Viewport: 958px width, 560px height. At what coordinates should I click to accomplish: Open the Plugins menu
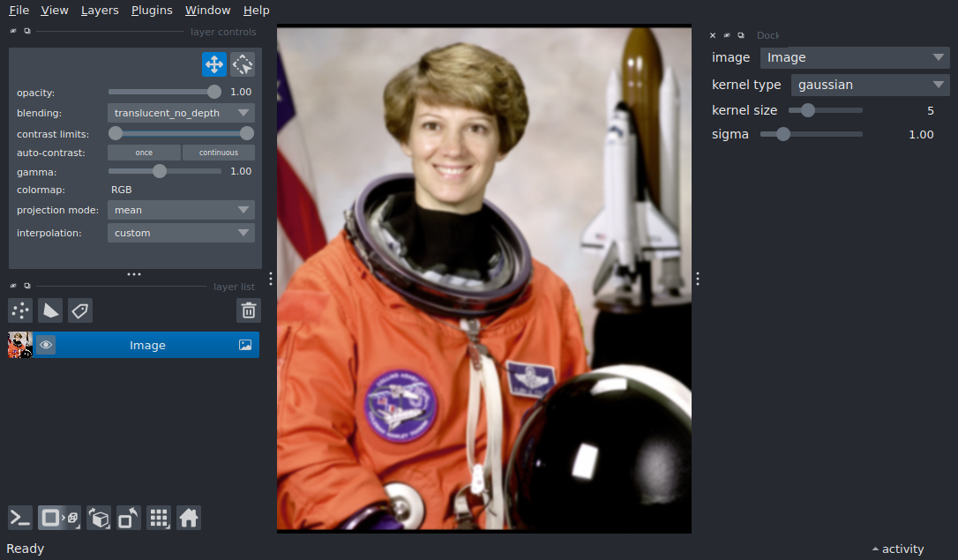point(151,11)
